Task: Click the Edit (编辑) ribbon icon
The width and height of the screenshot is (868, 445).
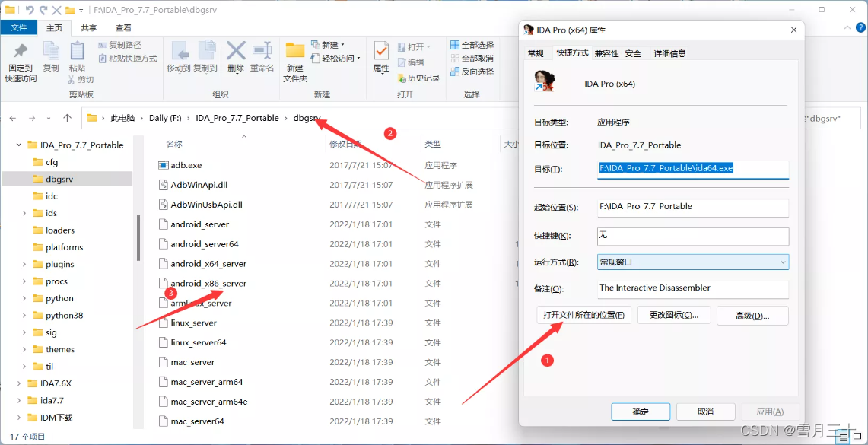Action: tap(403, 62)
